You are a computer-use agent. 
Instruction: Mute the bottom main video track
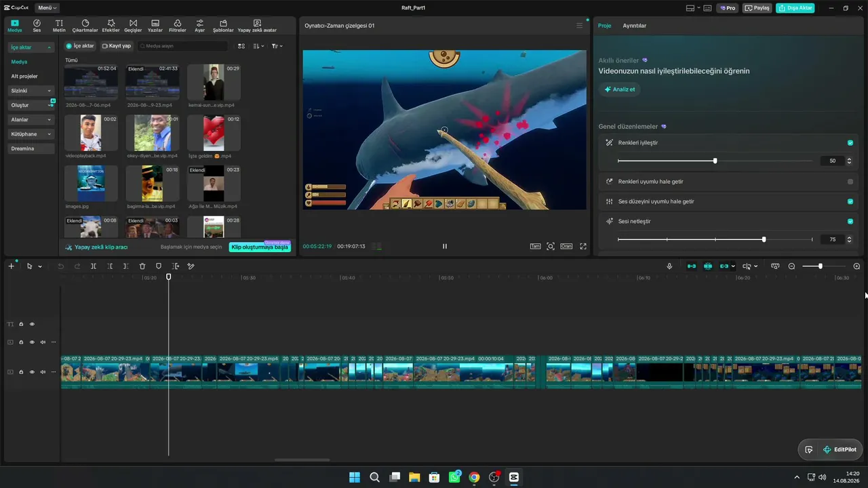click(x=43, y=372)
